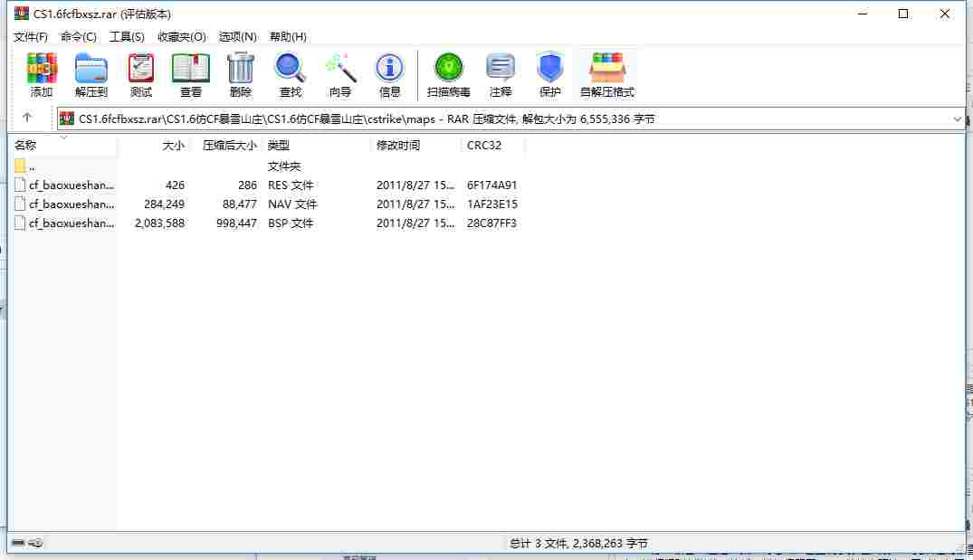This screenshot has height=560, width=973.
Task: Sort by the 类型 column header
Action: coord(316,145)
